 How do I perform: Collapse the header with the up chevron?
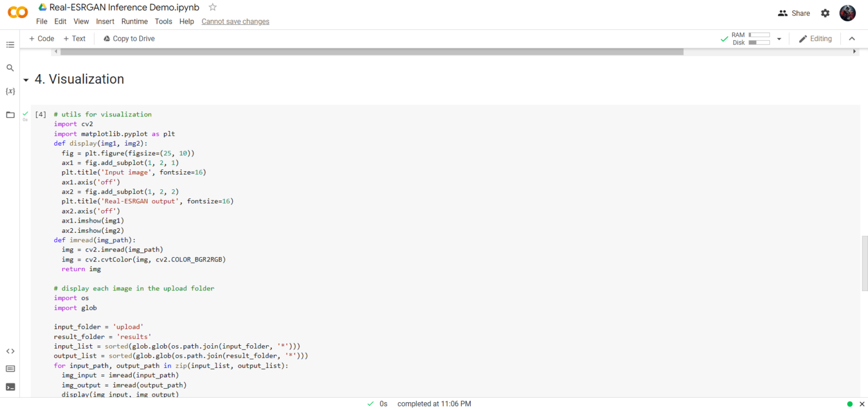[852, 39]
